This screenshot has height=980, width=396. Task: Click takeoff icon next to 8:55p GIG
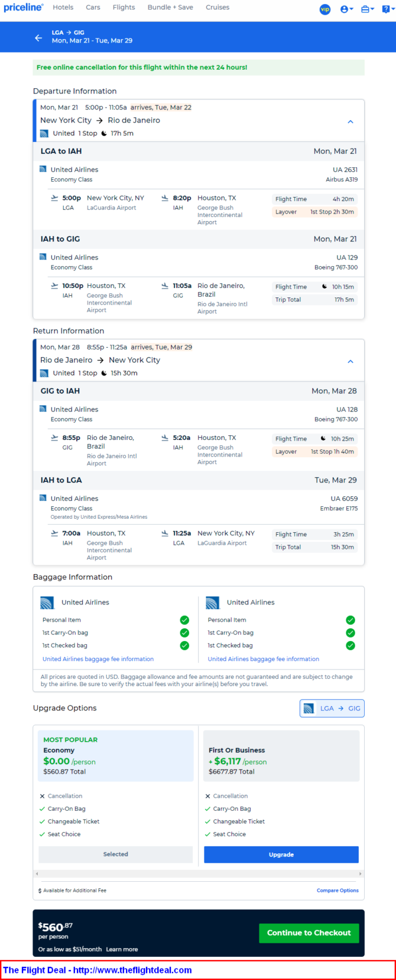pyautogui.click(x=54, y=438)
